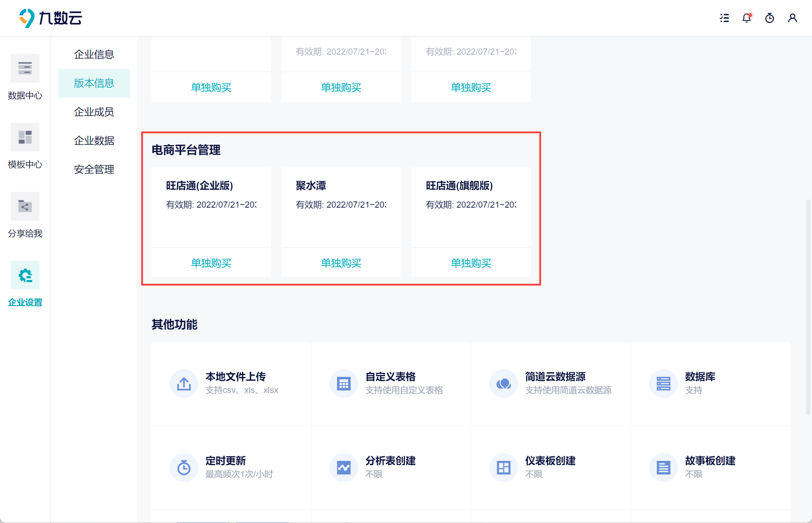812x523 pixels.
Task: Click 单独购买 under 旺店通(企业版)
Action: pos(211,263)
